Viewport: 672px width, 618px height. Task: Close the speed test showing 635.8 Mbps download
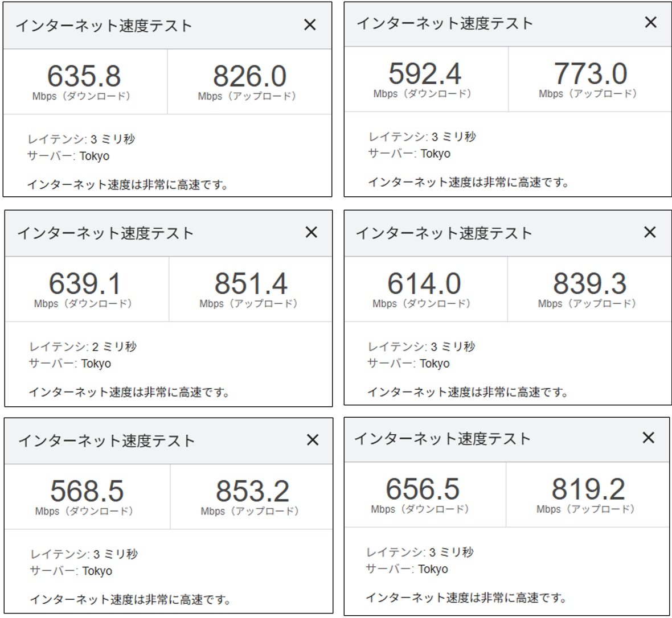310,25
